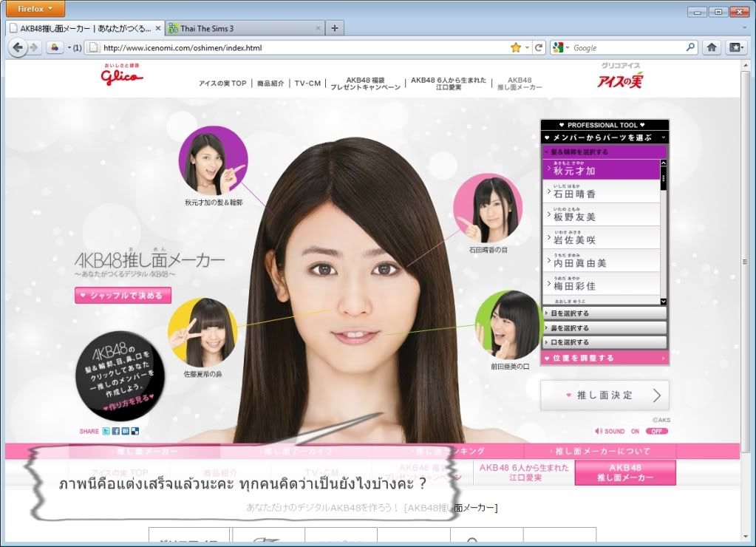Open the Firefox home page icon
Screen dimensions: 756x547
712,47
